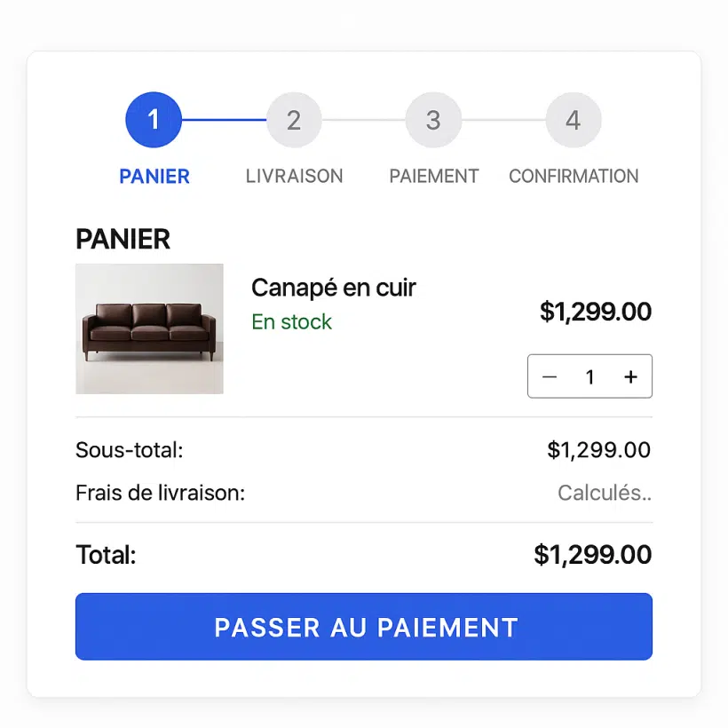Click the minus quantity button

550,376
